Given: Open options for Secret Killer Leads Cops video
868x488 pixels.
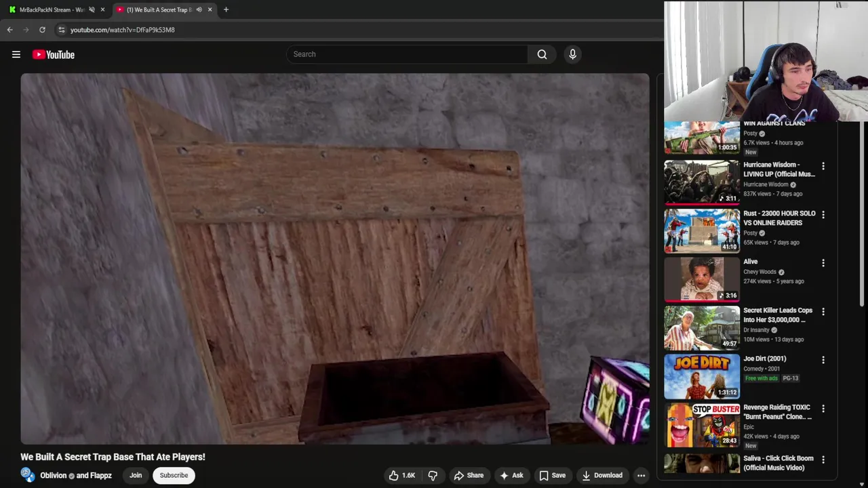Looking at the screenshot, I should pos(823,312).
